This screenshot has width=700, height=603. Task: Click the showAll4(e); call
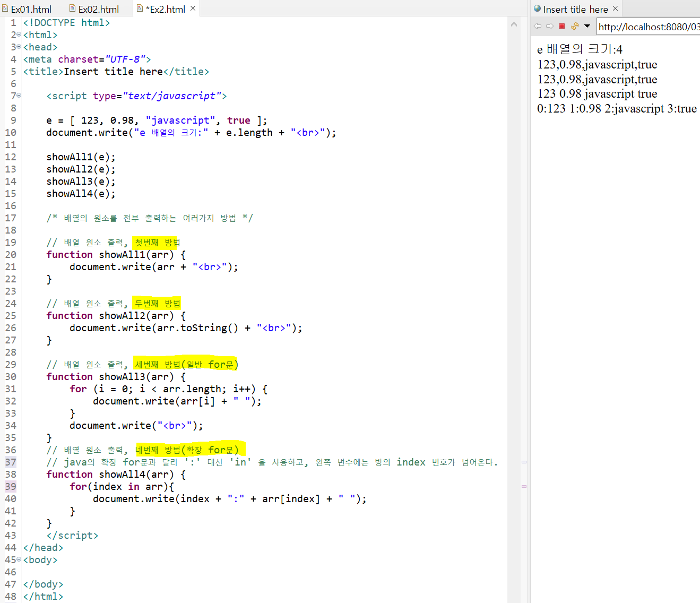tap(81, 194)
